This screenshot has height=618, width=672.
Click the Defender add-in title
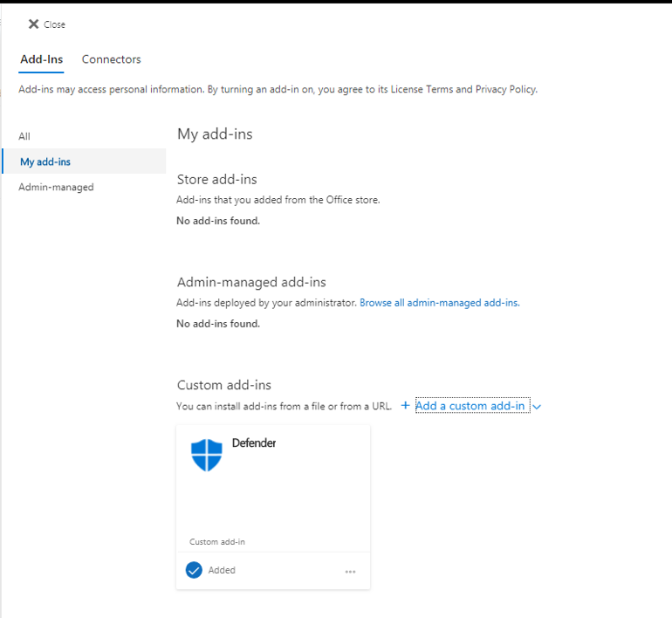pyautogui.click(x=254, y=443)
